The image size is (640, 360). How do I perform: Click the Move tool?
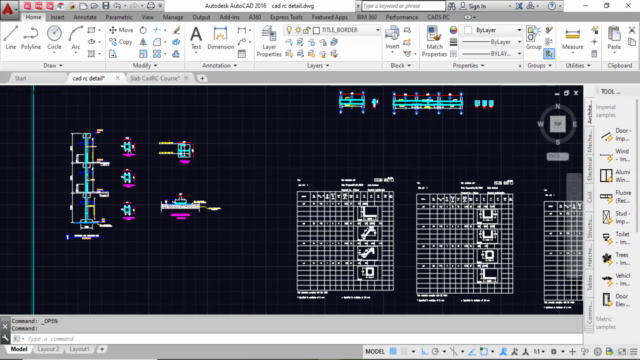click(x=121, y=30)
